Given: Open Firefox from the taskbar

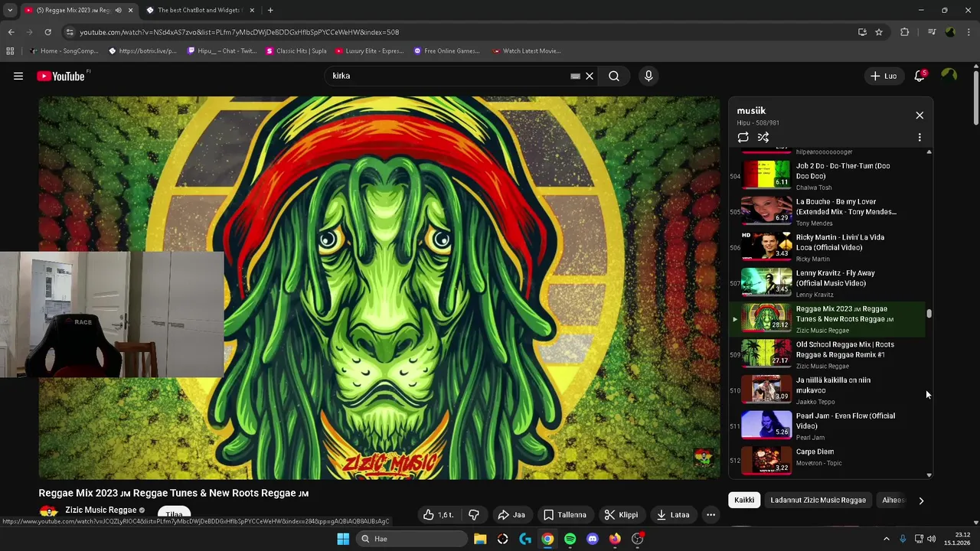Looking at the screenshot, I should pos(615,539).
